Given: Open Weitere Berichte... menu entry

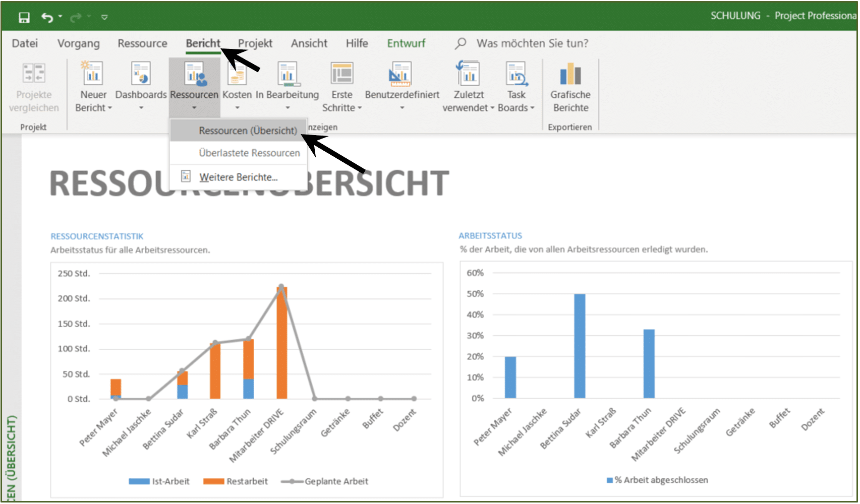Looking at the screenshot, I should pos(238,177).
